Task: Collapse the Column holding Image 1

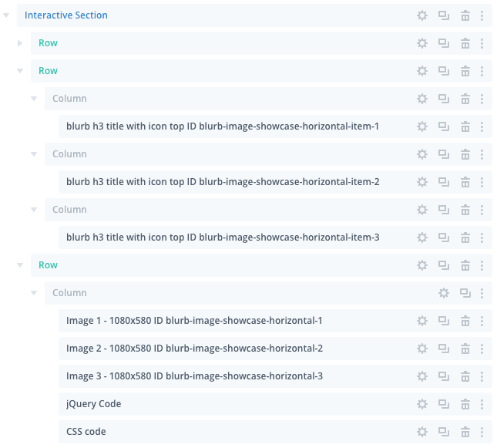Action: (34, 293)
